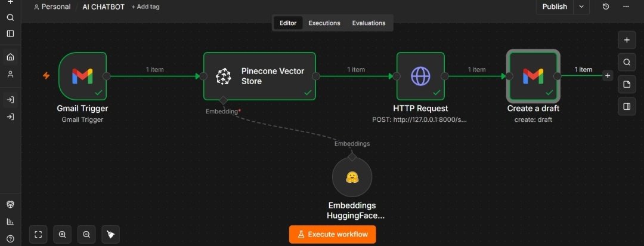Click '1 item' label after Create a draft
This screenshot has width=644, height=246.
coord(583,69)
